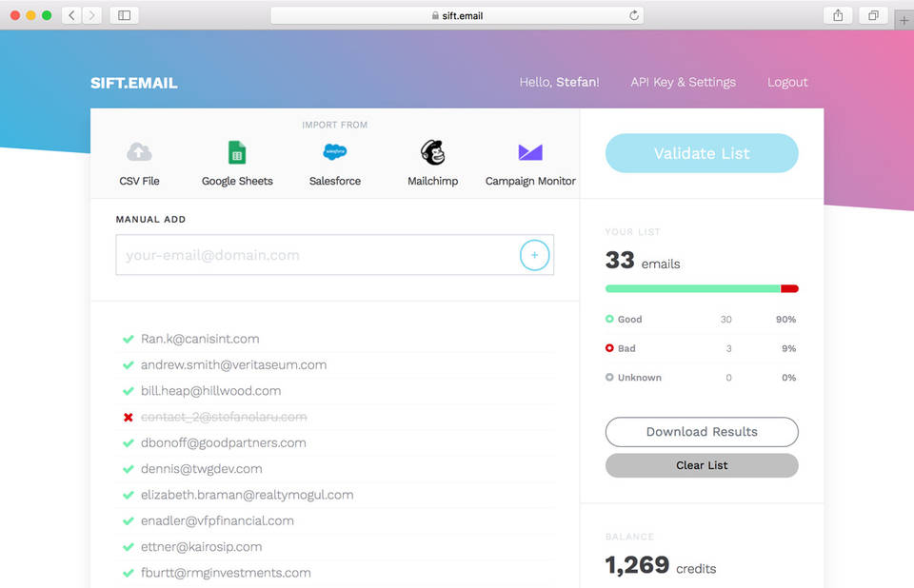
Task: Click Safari sidebar toggle icon
Action: tap(124, 15)
